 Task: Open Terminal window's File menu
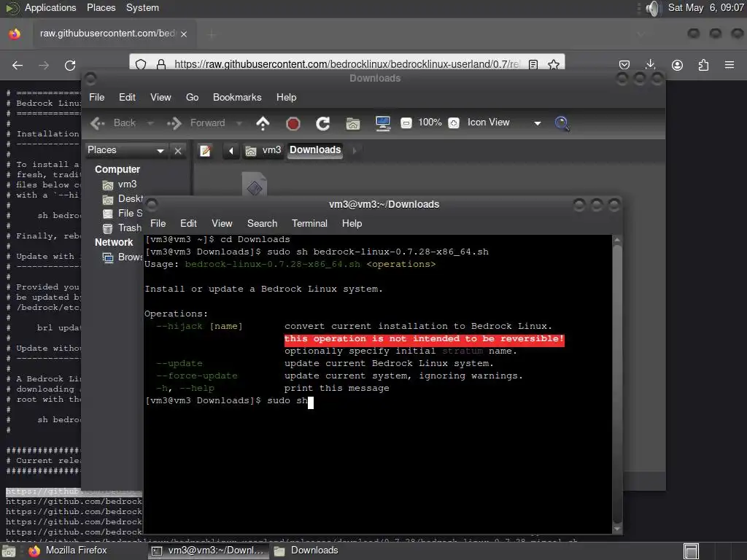click(158, 223)
